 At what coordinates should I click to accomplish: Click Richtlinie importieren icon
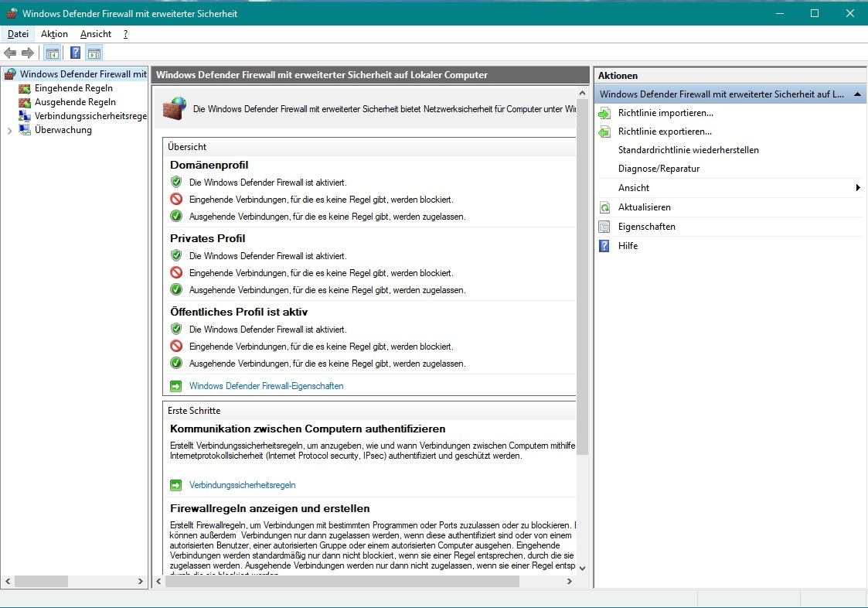[604, 113]
